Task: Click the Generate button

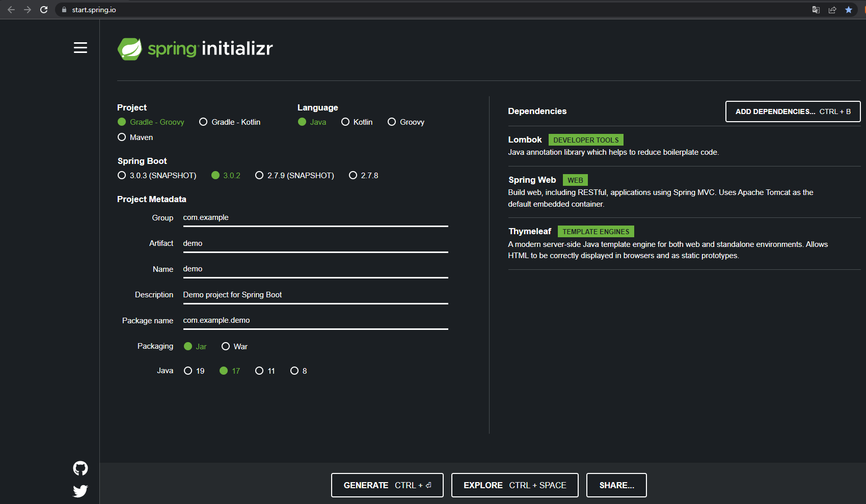Action: (387, 485)
